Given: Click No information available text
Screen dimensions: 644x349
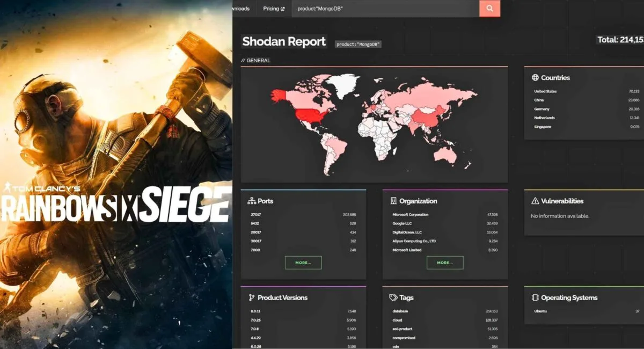Looking at the screenshot, I should [560, 216].
